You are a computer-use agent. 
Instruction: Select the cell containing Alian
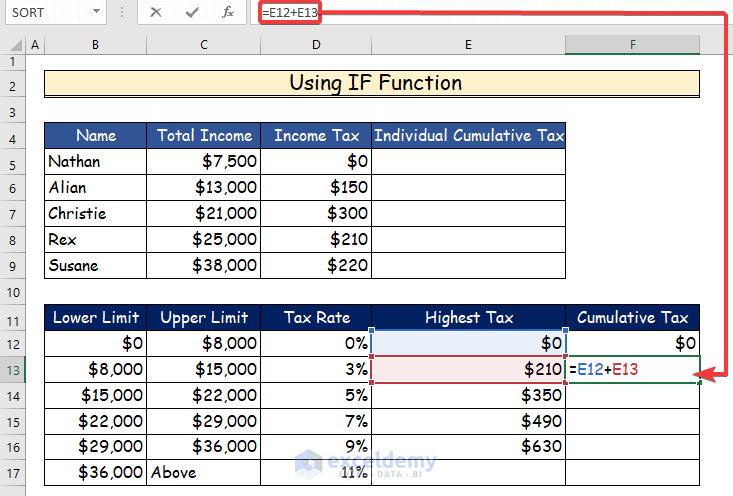pos(95,188)
